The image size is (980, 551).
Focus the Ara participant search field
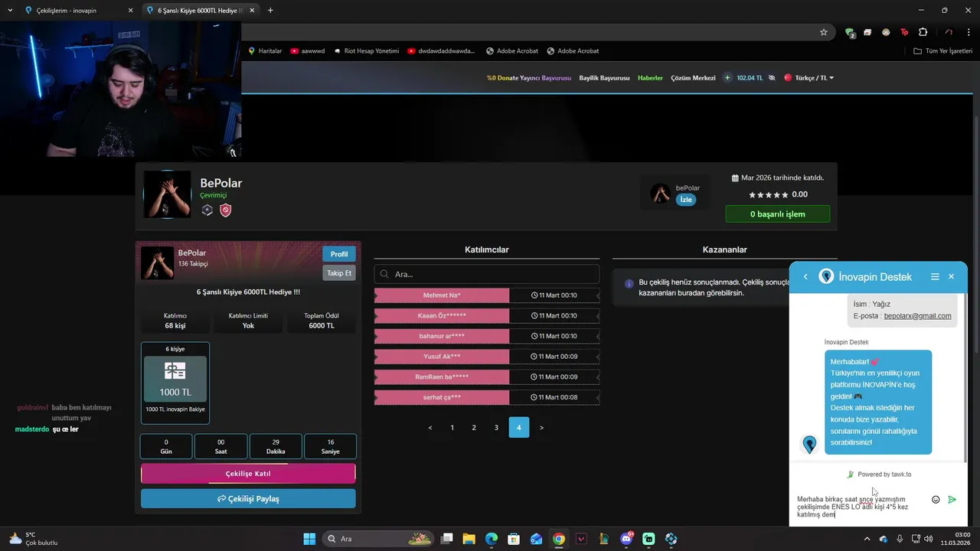(486, 274)
